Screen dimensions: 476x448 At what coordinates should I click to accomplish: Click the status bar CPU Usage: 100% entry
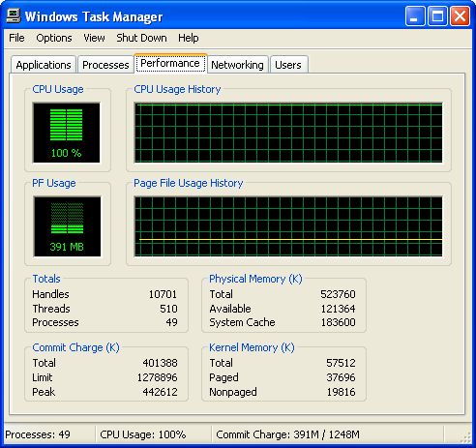click(x=143, y=434)
